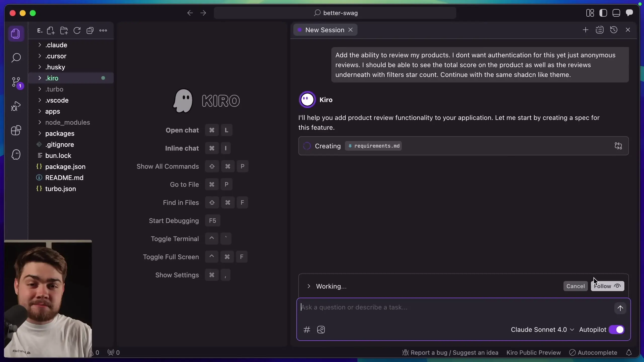This screenshot has height=362, width=644.
Task: Open notifications bell in status bar
Action: click(629, 353)
